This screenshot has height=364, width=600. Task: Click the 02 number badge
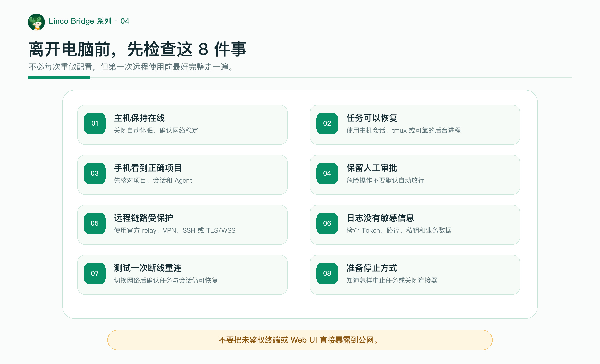coord(327,123)
